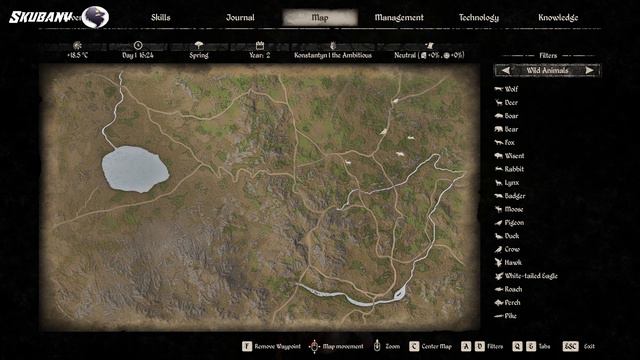Screen dimensions: 640x360
Task: Click the Badger label text
Action: 515,196
